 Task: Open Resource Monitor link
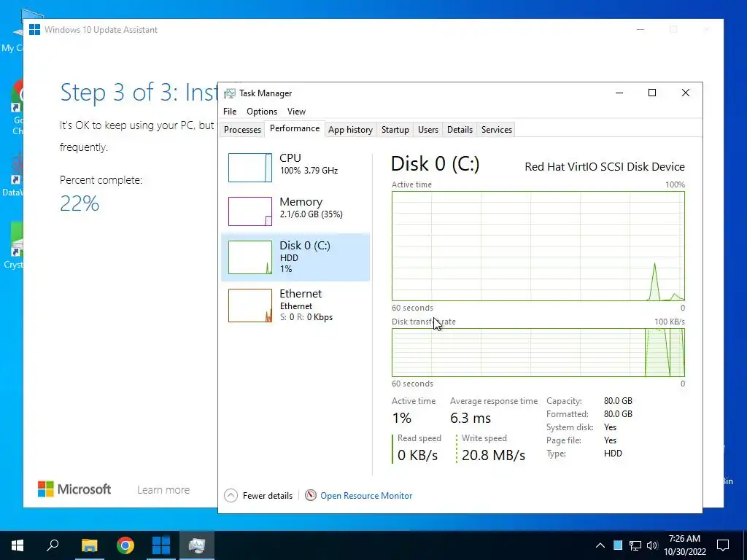(x=366, y=496)
